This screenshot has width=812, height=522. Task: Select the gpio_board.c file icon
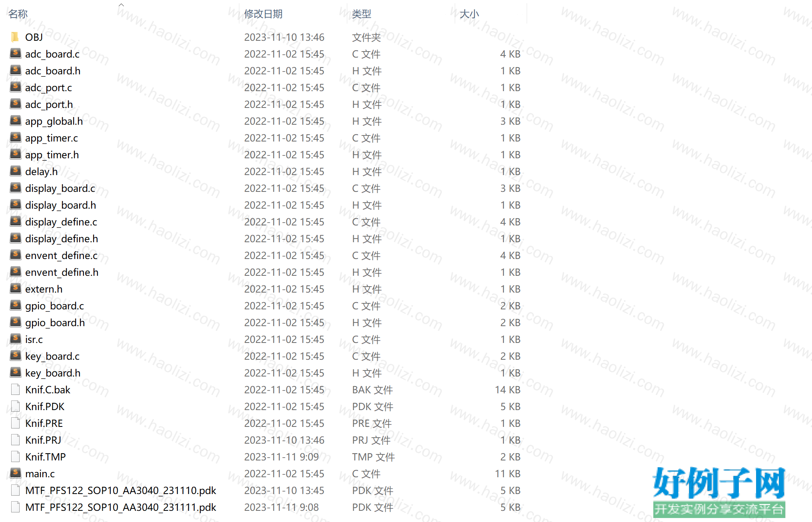click(x=15, y=305)
